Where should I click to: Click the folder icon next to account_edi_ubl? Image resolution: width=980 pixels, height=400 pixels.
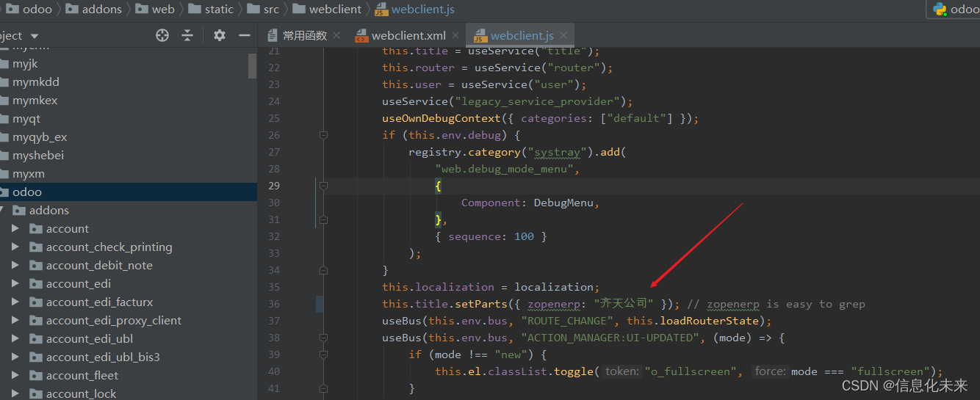pos(36,338)
